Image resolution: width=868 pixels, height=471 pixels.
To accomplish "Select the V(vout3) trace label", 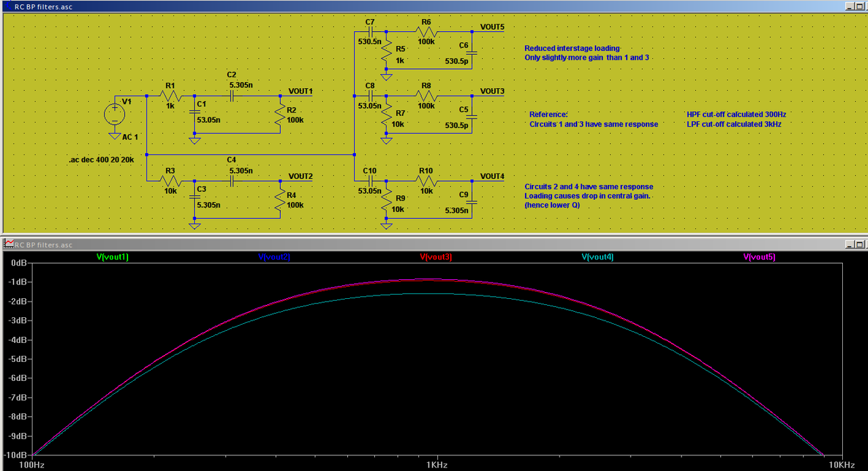I will click(x=436, y=257).
